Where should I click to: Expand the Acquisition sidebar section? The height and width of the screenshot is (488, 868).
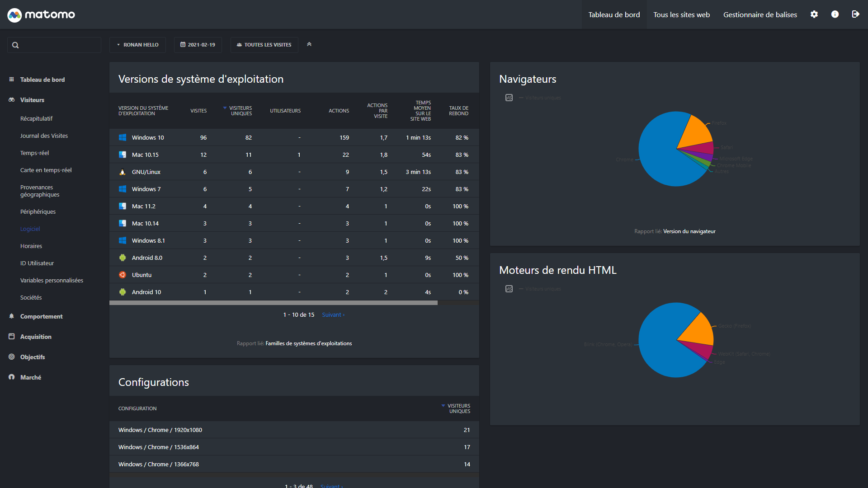(36, 337)
